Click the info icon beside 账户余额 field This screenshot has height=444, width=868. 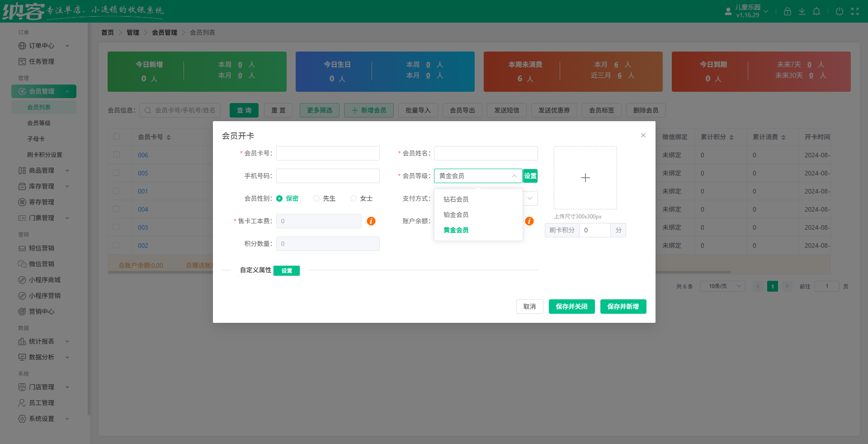529,222
